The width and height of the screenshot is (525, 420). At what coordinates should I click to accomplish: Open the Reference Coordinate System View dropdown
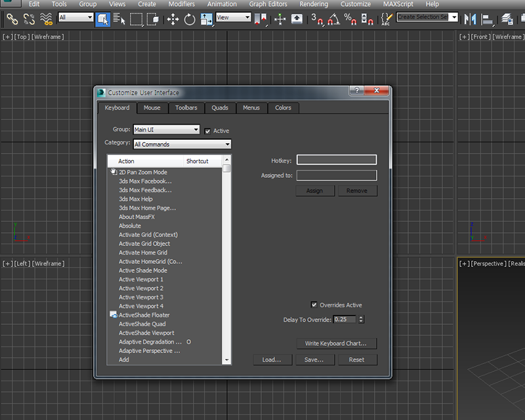click(234, 17)
